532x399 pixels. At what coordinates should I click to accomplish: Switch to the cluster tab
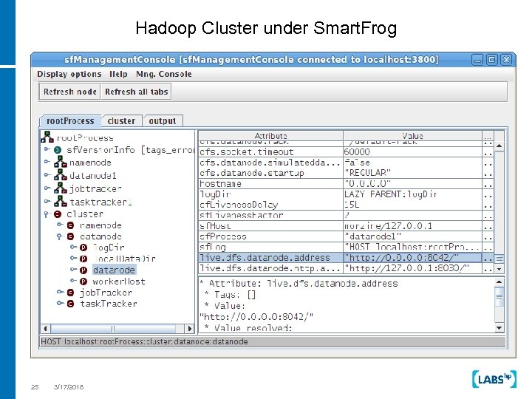121,120
